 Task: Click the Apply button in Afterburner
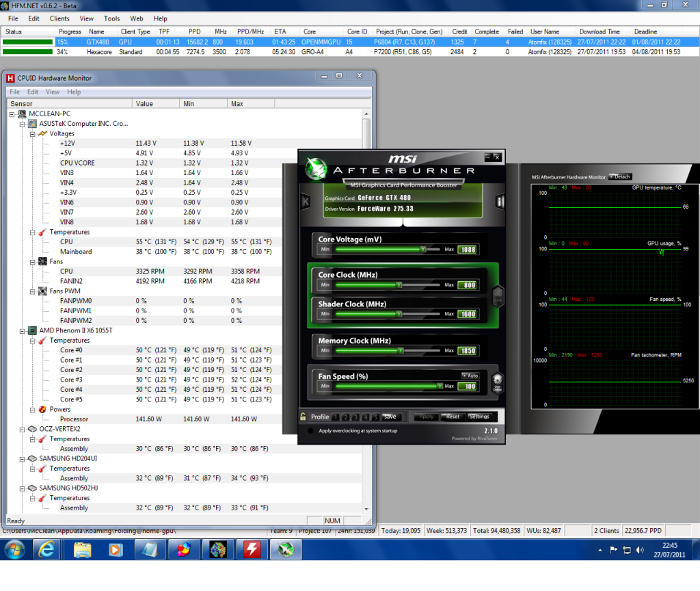[x=427, y=417]
